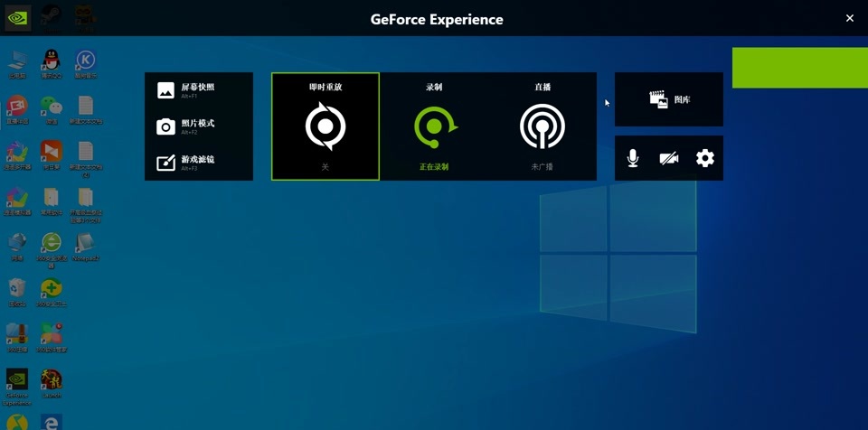
Task: Close the GeForce Experience overlay
Action: [x=849, y=18]
